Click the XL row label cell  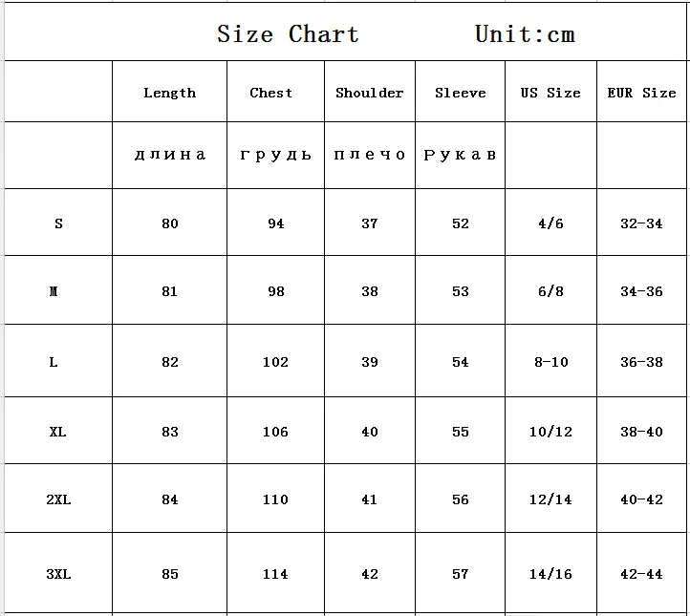pos(58,431)
